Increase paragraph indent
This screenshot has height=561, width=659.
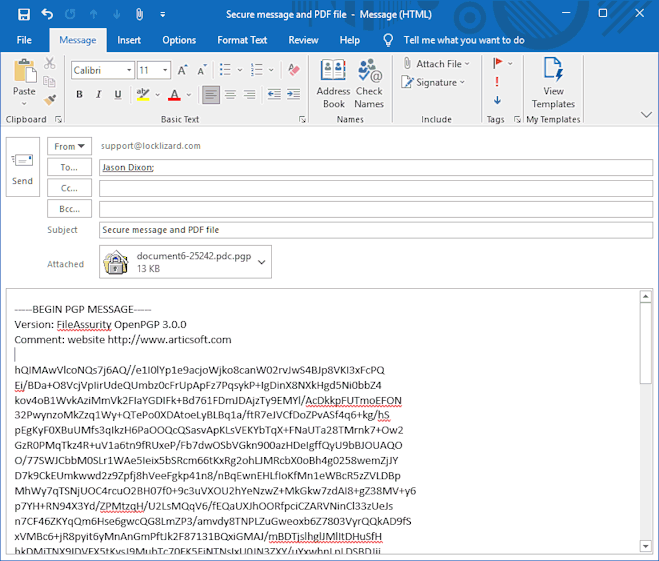pyautogui.click(x=293, y=94)
